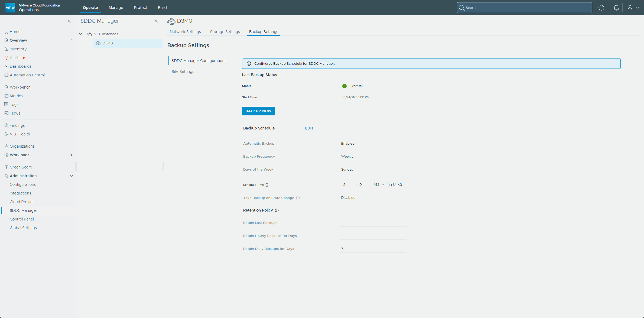Open the Site Settings section
Screen dimensions: 644x318
[183, 72]
